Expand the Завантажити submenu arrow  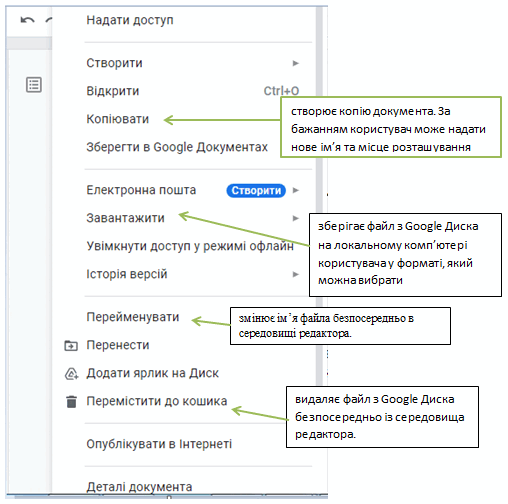pyautogui.click(x=295, y=218)
